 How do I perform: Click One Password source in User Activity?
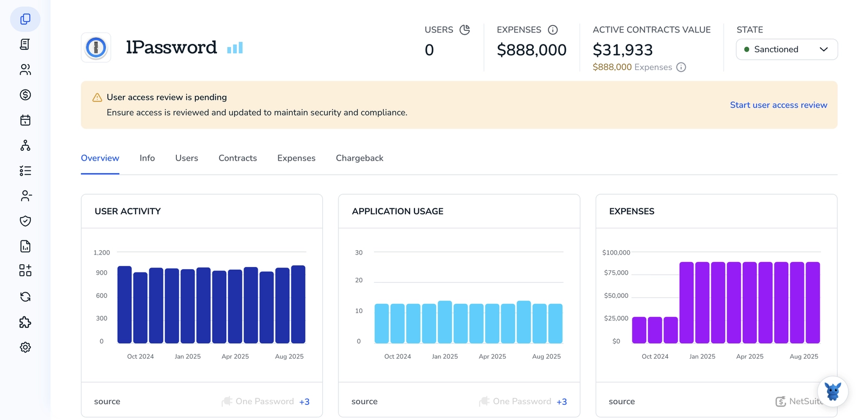pyautogui.click(x=265, y=402)
